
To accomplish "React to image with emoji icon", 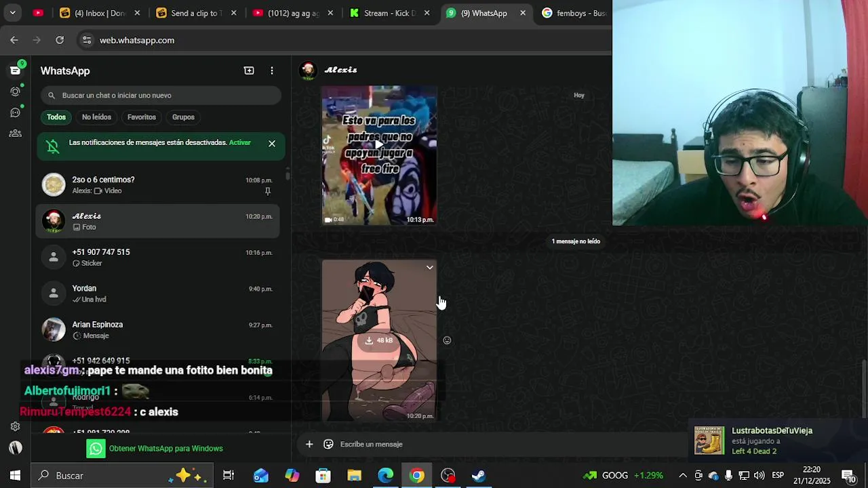I will 447,340.
